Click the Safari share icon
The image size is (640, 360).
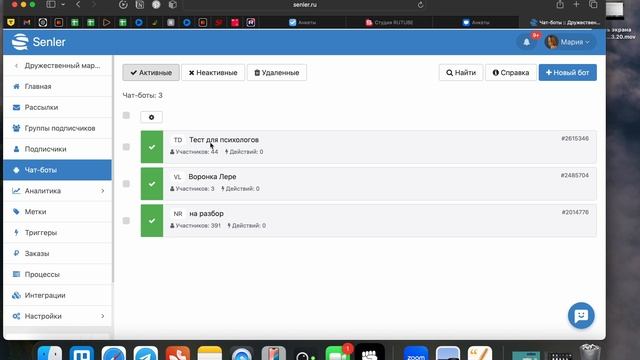click(560, 4)
